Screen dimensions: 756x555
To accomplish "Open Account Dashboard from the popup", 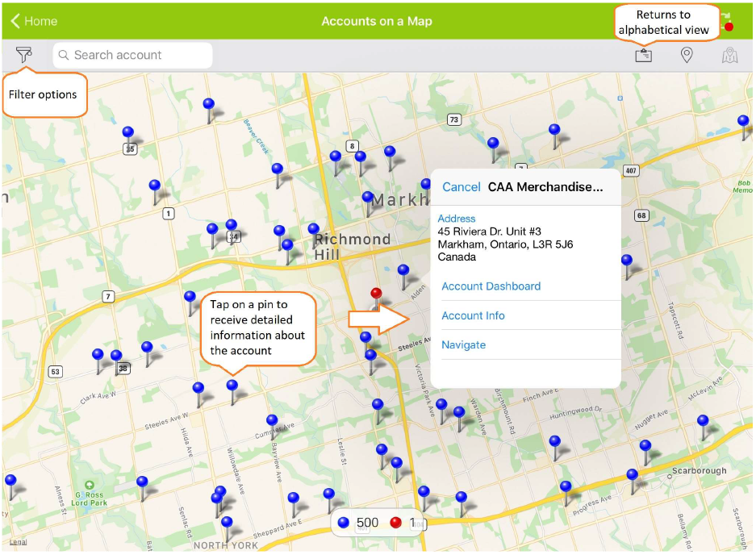I will point(491,286).
